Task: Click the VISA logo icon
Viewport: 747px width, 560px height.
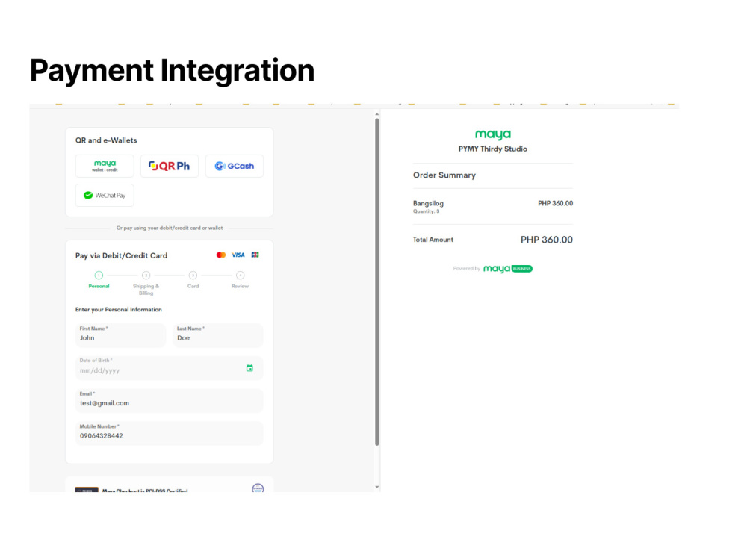Action: click(238, 255)
